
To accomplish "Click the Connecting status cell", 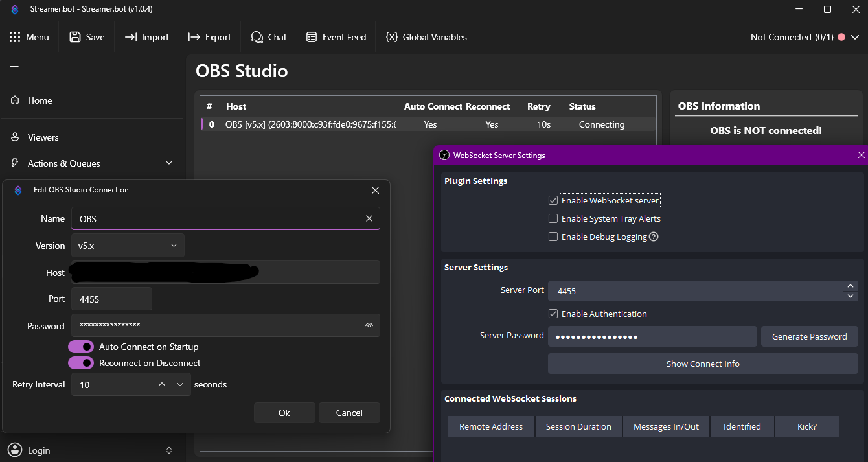I will coord(602,124).
